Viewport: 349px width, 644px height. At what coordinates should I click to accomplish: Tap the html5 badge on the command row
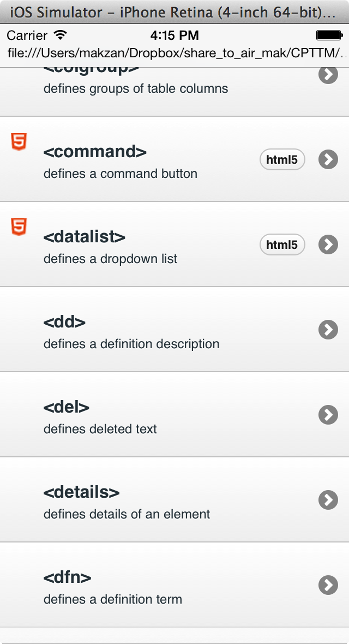tap(281, 159)
